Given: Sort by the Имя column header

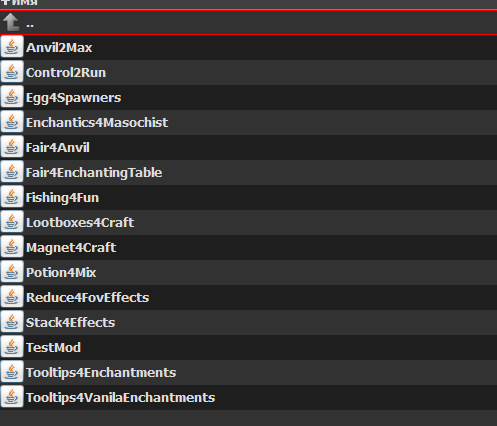Looking at the screenshot, I should tap(21, 3).
